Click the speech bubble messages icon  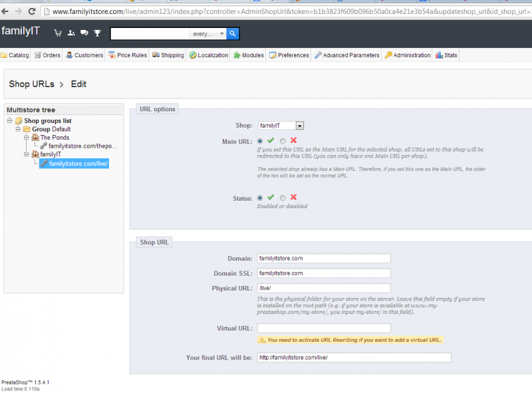(x=84, y=33)
